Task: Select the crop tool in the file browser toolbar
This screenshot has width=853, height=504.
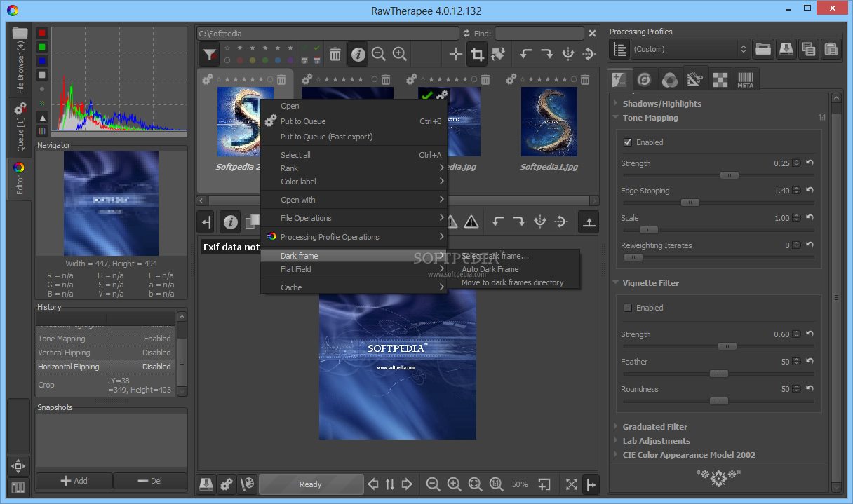Action: [x=477, y=54]
